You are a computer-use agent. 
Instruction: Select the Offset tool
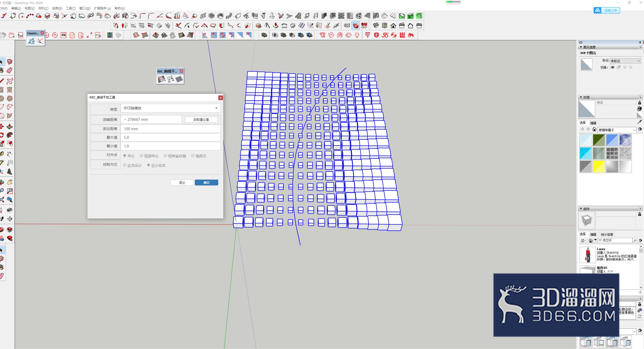[x=10, y=144]
